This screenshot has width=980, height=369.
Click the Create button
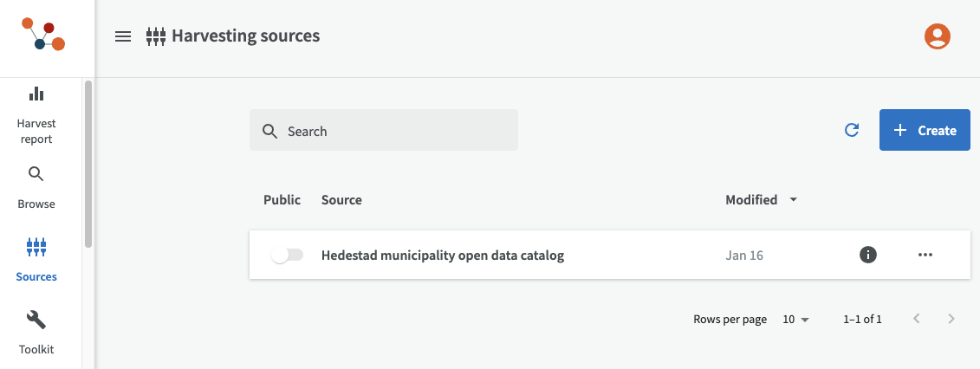click(925, 130)
